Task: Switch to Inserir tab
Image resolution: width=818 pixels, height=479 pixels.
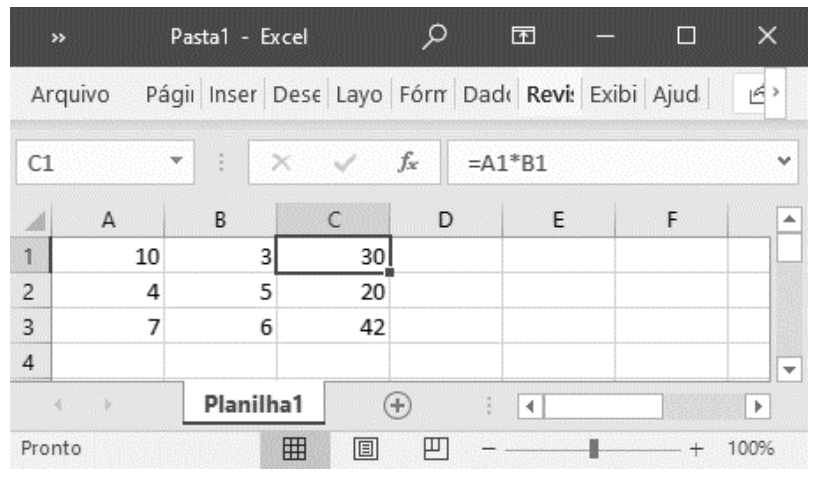Action: [233, 94]
